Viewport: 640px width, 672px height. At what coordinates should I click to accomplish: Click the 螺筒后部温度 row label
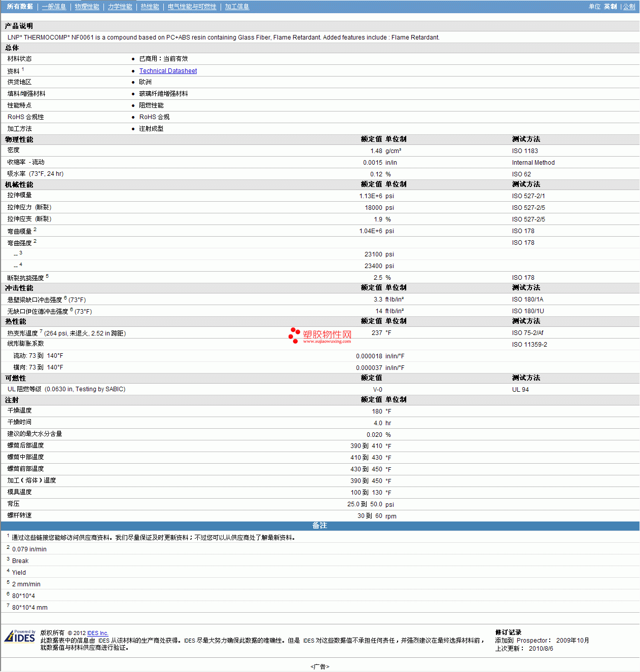pos(26,445)
